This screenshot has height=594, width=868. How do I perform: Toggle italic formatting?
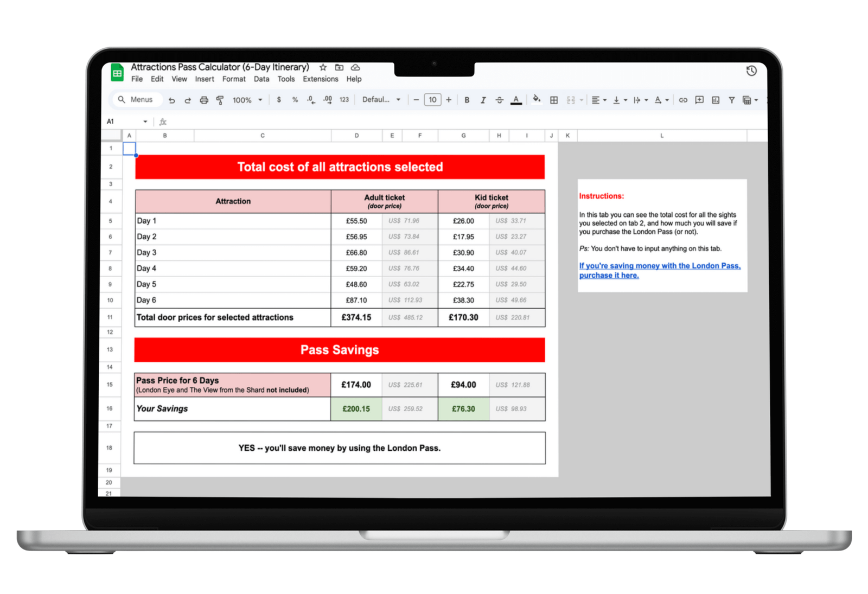tap(483, 100)
